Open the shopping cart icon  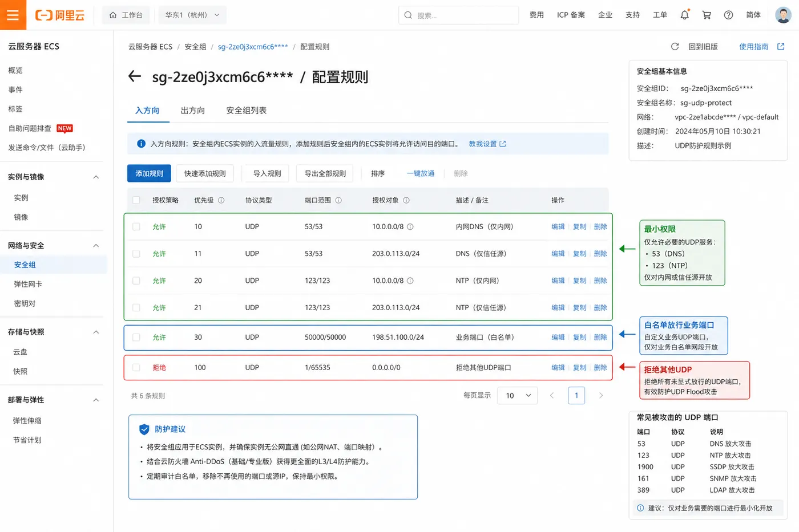(x=707, y=15)
